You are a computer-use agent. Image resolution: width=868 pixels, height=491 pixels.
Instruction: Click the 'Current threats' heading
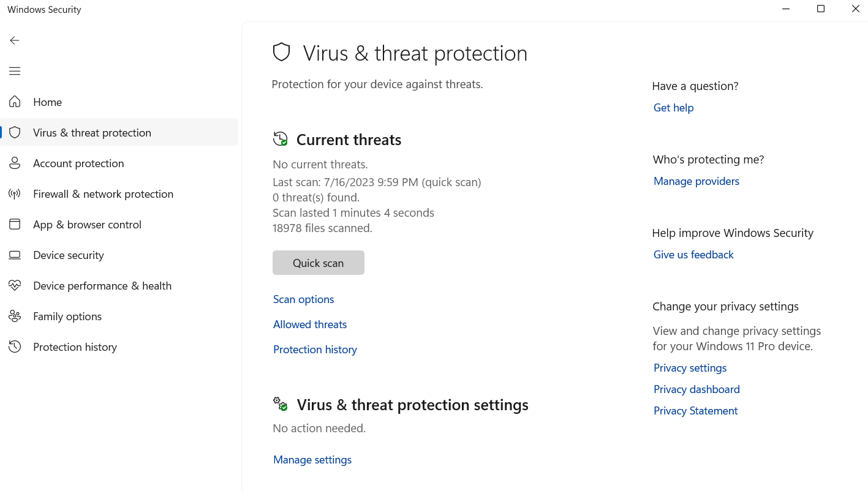[x=349, y=140]
